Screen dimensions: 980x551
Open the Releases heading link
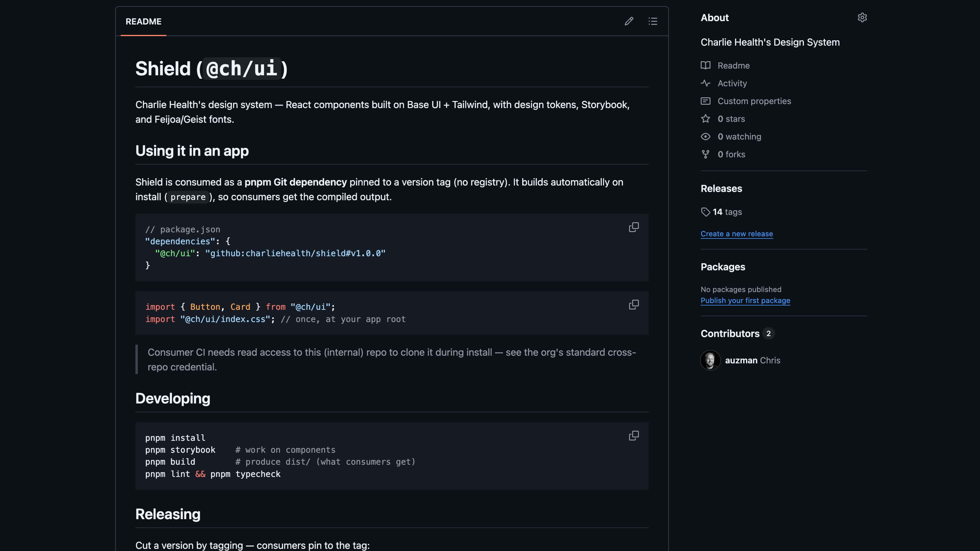pos(721,189)
